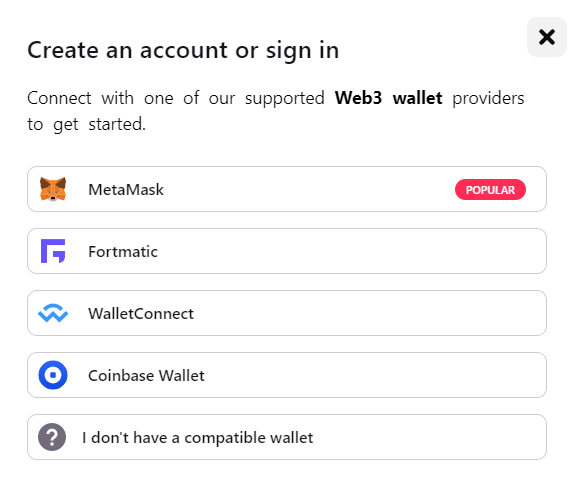The image size is (573, 504).
Task: Click the "Create an account or sign in" heading
Action: (183, 50)
